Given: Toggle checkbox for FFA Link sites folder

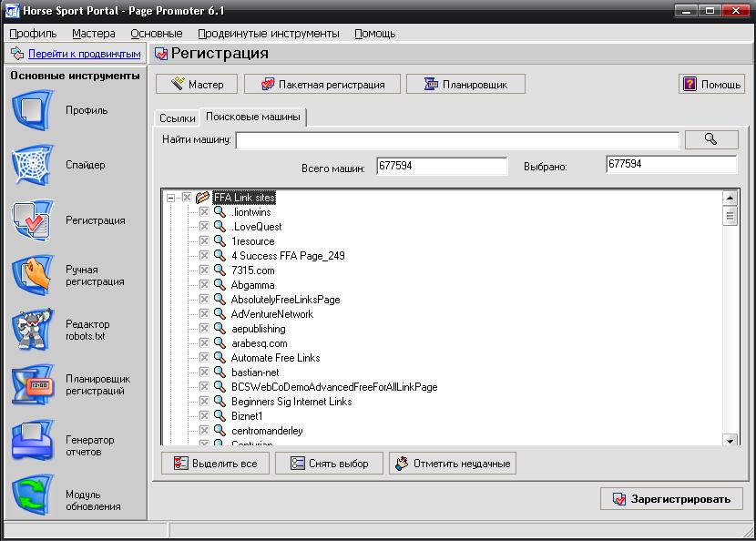Looking at the screenshot, I should tap(187, 198).
